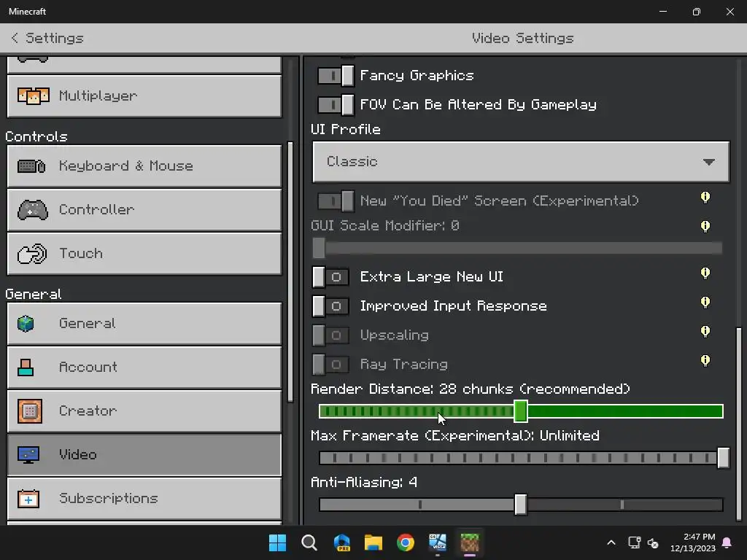This screenshot has width=747, height=560.
Task: Click the gamepad icon beside Controller
Action: 32,210
